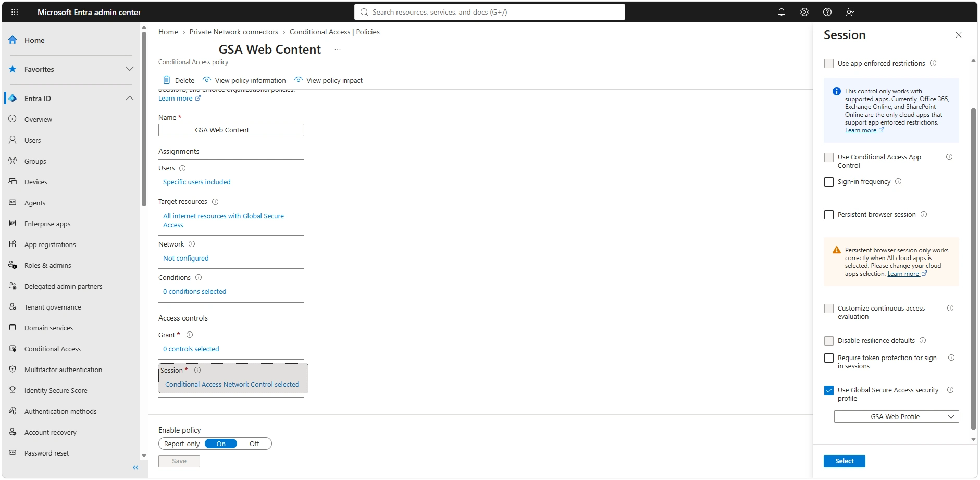Click the Domain services icon
Viewport: 980px width, 480px height.
click(13, 328)
